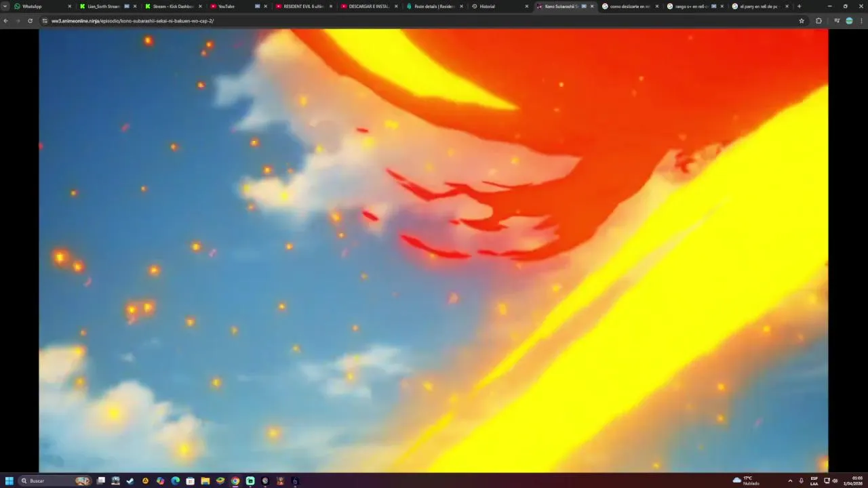
Task: Open the volume control tray icon
Action: point(835,481)
